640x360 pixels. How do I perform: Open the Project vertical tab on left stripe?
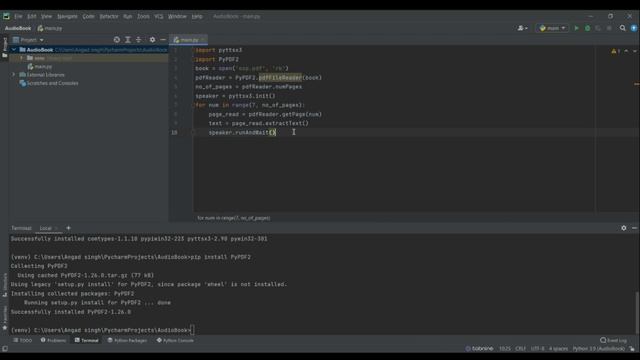4,47
